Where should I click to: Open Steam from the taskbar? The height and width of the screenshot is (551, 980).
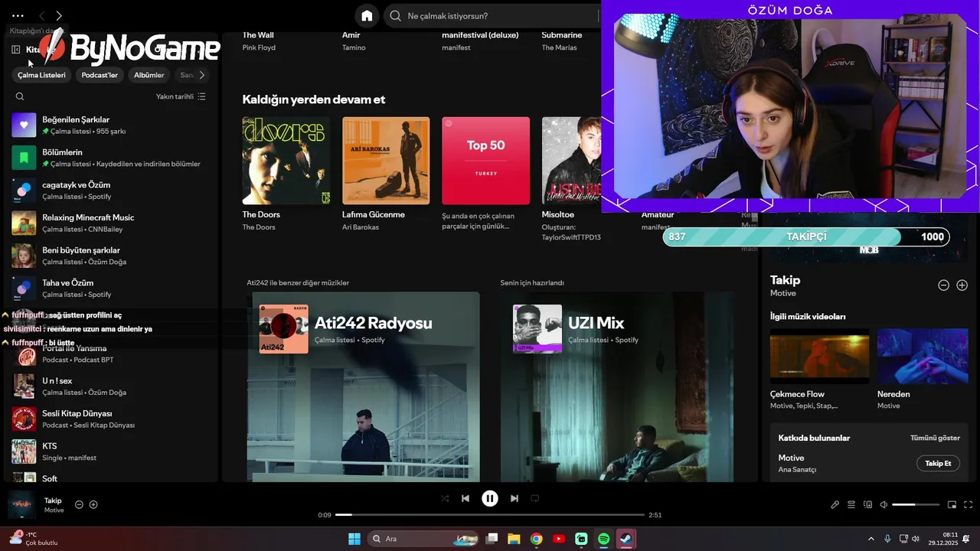[x=626, y=539]
